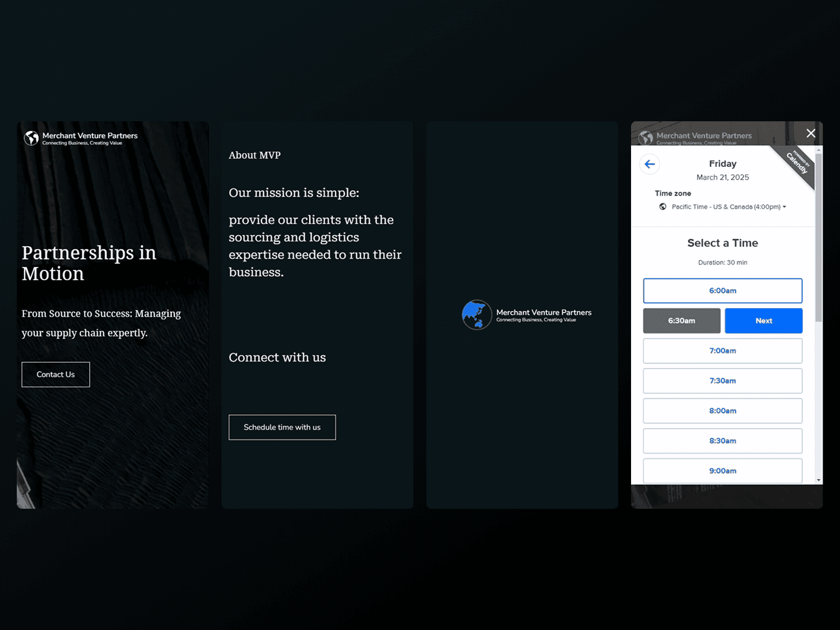Click the 'About MVP' heading
840x630 pixels.
click(255, 155)
